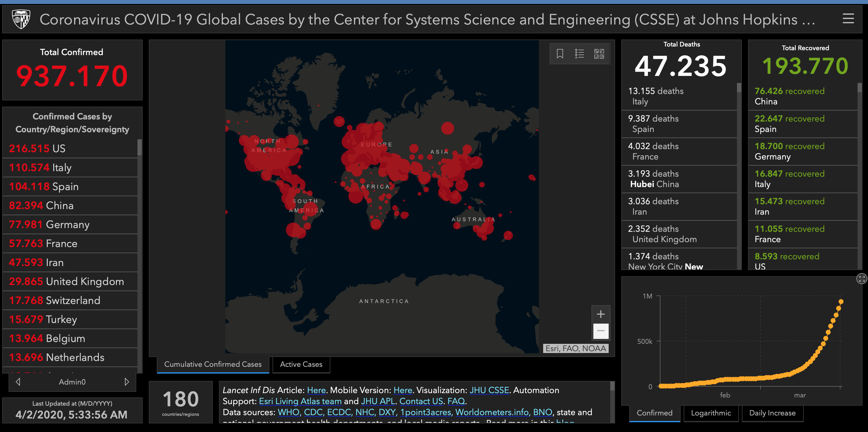The image size is (868, 432).
Task: Open the map bookmarks icon
Action: 560,54
